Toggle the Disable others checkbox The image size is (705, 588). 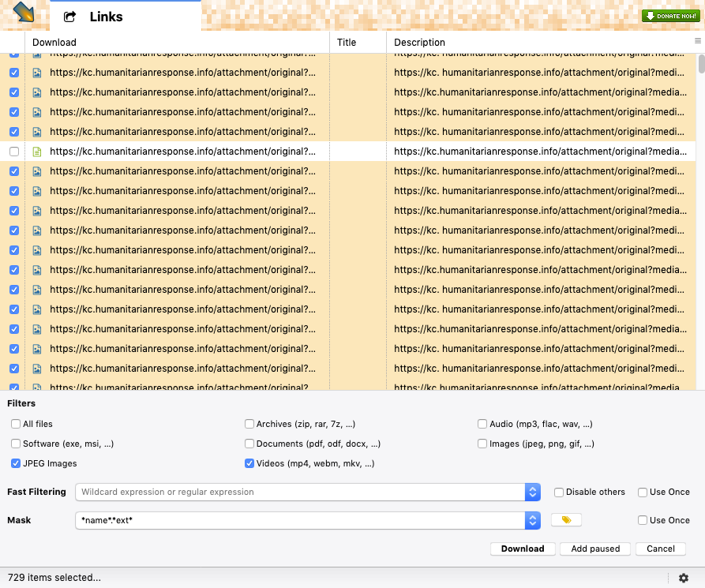coord(559,492)
